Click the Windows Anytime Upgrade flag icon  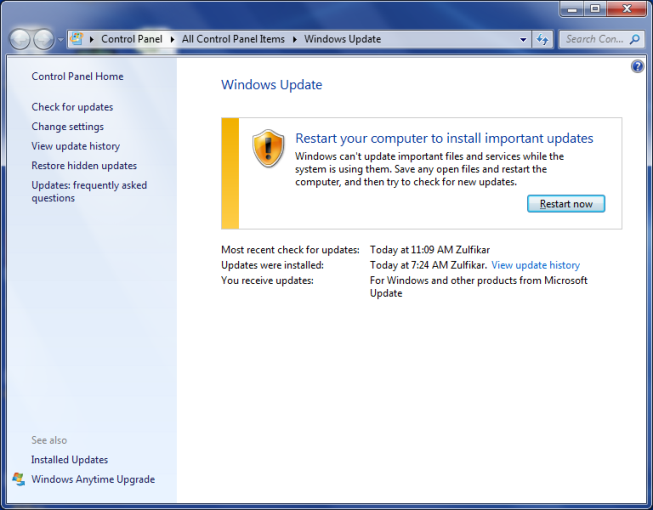[18, 479]
